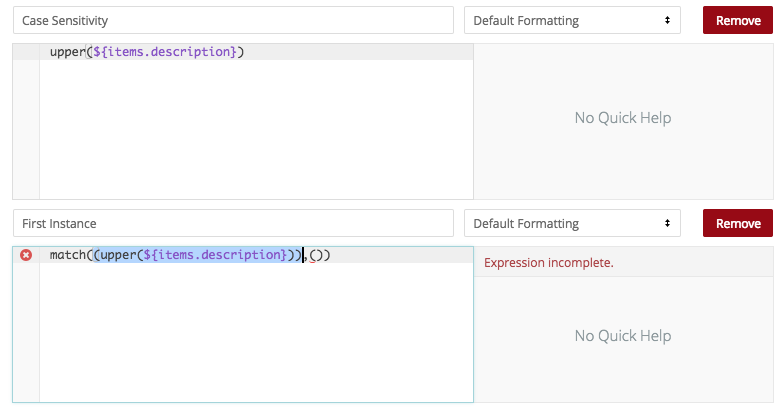Click the up-down arrows on Case Sensitivity formatting select

click(667, 20)
